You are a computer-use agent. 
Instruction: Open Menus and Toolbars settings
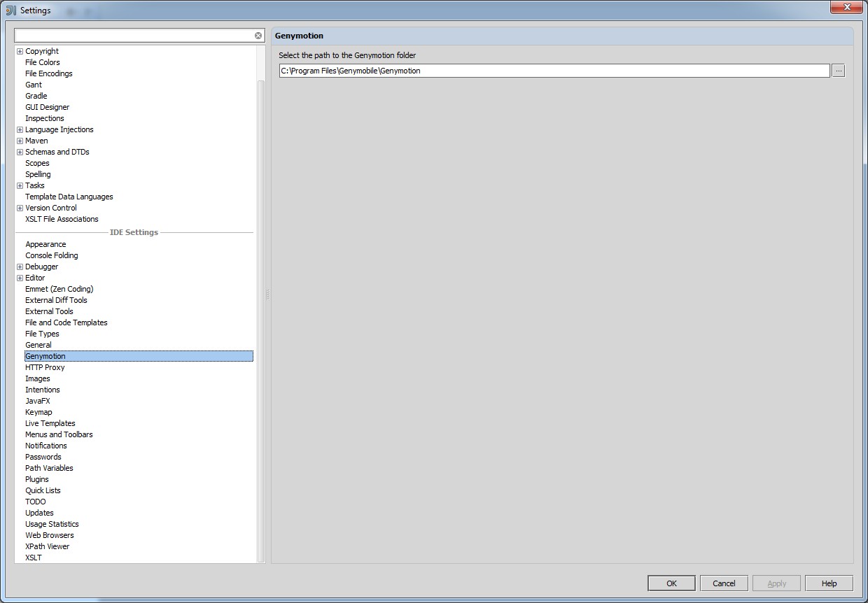click(x=59, y=434)
